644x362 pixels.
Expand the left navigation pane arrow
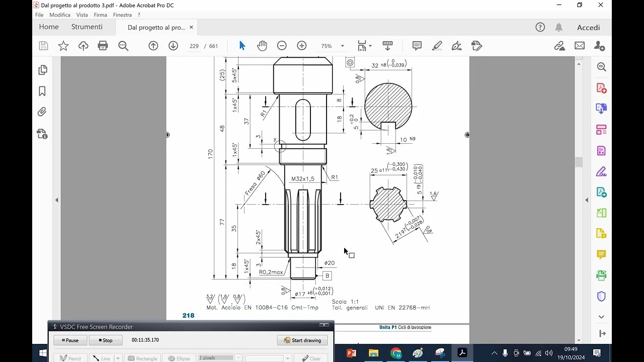[x=56, y=200]
